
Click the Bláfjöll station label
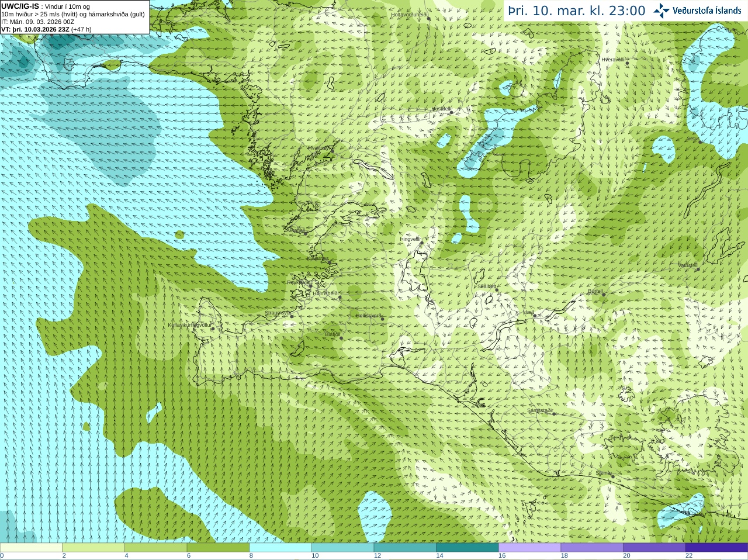tap(333, 334)
